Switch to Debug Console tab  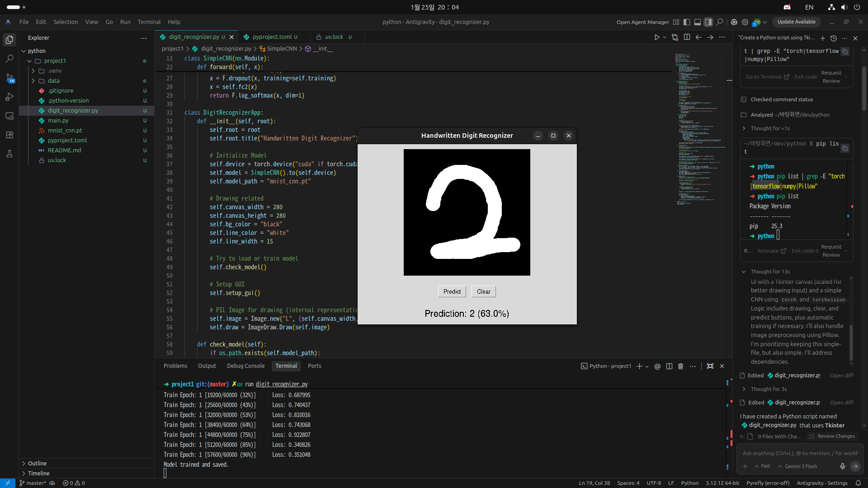(245, 366)
